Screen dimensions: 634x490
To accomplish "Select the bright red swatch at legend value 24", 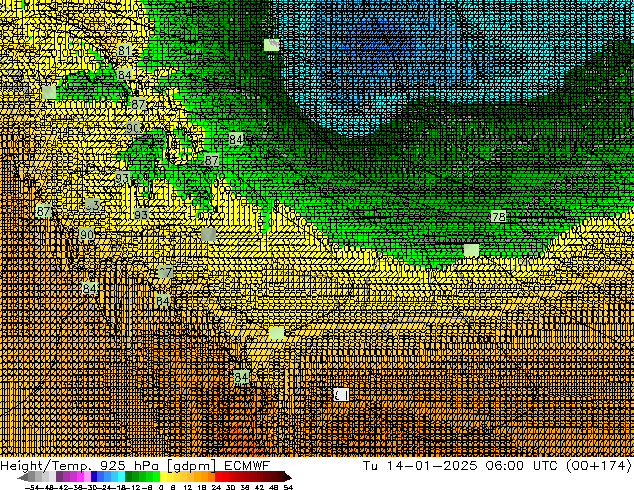I will pyautogui.click(x=218, y=477).
